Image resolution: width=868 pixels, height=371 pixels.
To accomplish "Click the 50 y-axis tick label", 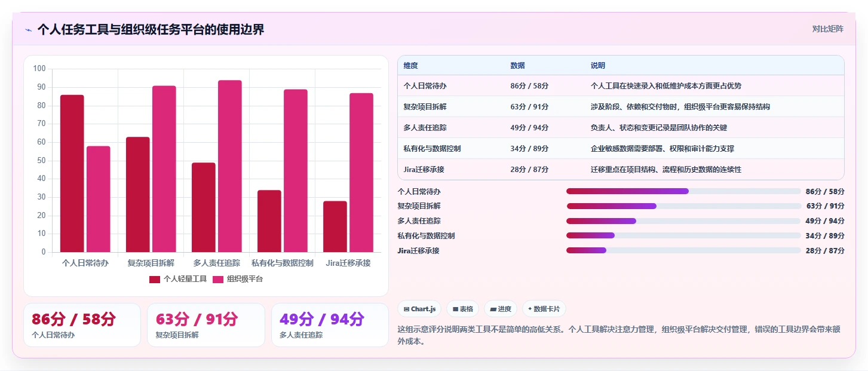I will click(x=41, y=160).
